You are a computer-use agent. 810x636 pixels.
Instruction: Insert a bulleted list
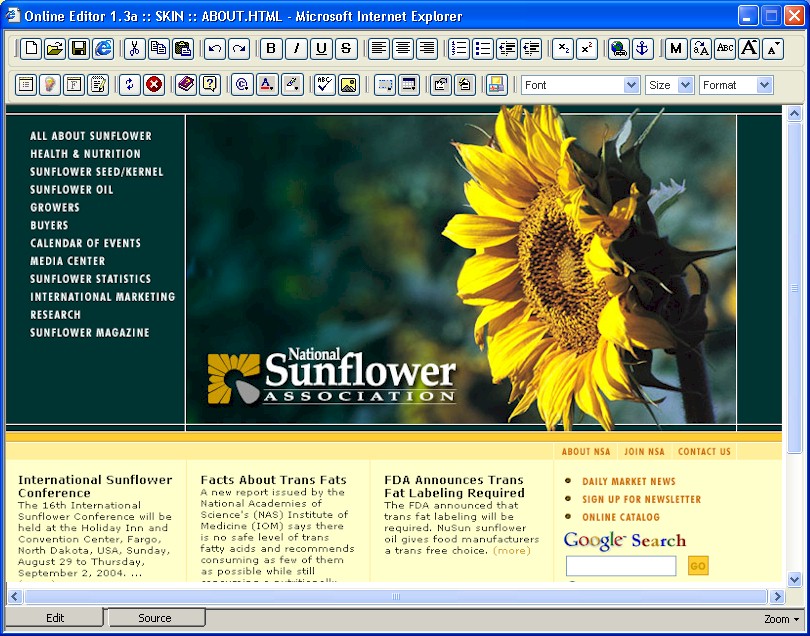click(x=482, y=49)
